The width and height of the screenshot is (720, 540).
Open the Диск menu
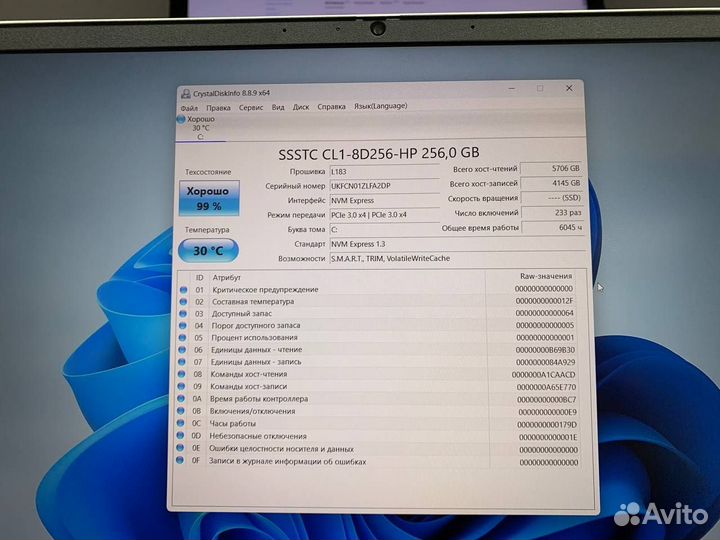(301, 107)
